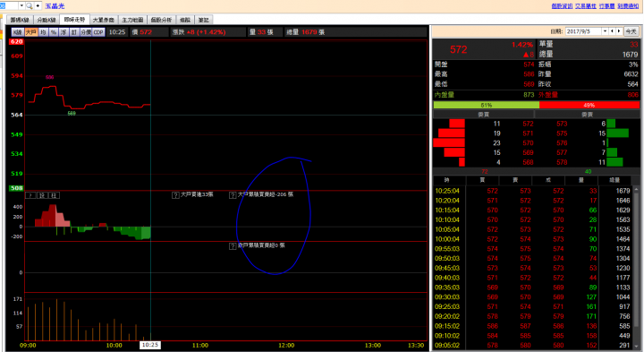Click the 時 column header in trade list
The image size is (644, 352).
pos(447,180)
